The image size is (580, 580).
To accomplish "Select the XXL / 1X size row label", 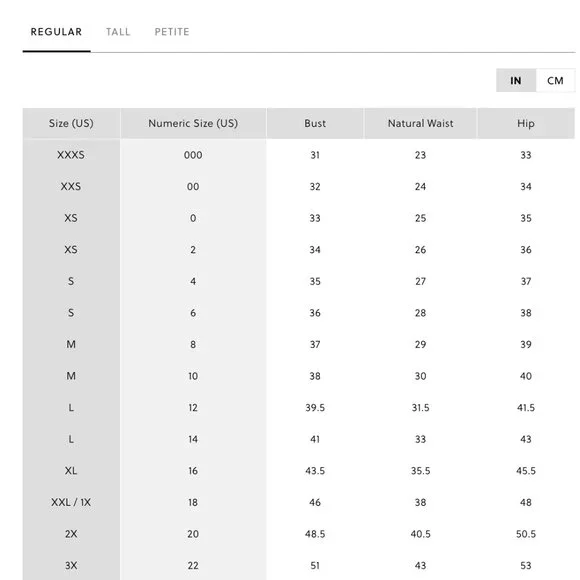I will (x=71, y=502).
